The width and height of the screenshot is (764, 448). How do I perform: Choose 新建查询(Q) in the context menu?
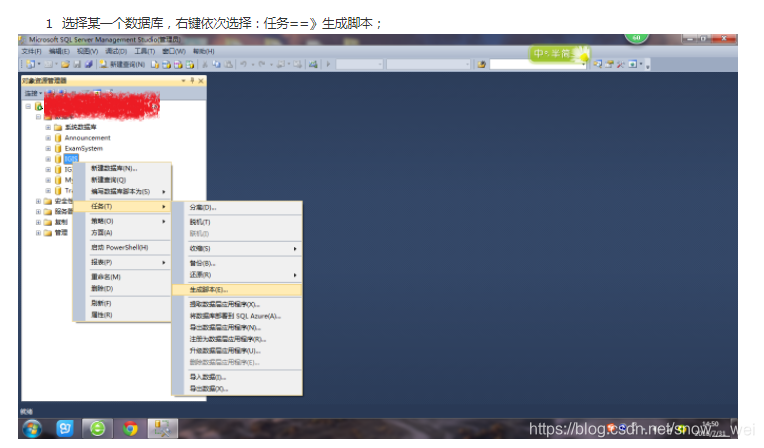[x=122, y=180]
